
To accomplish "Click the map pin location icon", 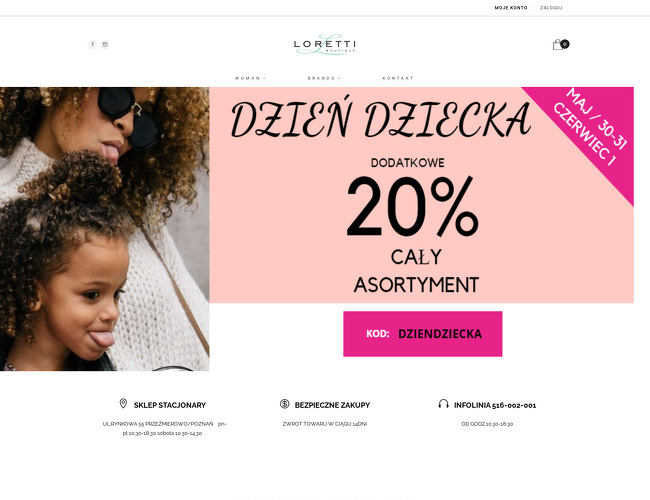I will 123,403.
